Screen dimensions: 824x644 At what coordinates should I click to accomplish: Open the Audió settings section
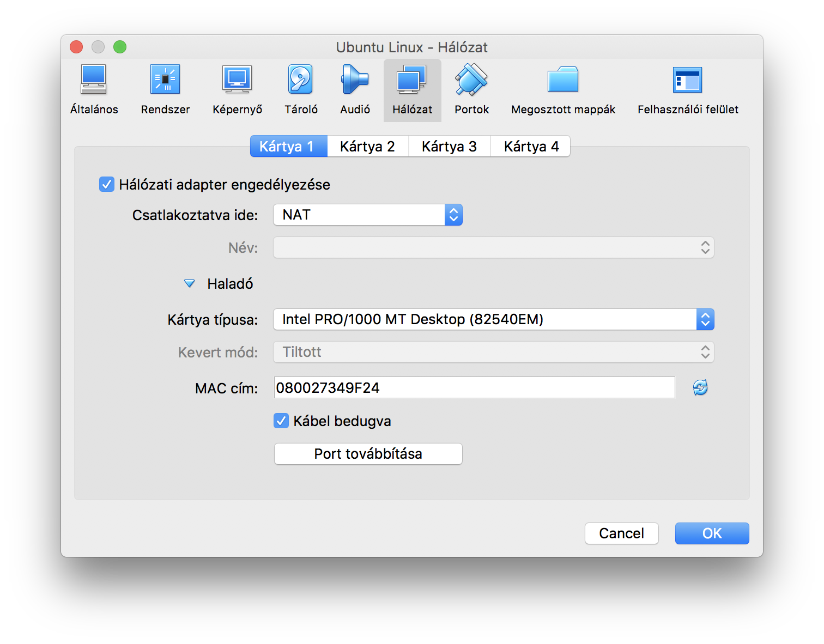click(x=355, y=90)
